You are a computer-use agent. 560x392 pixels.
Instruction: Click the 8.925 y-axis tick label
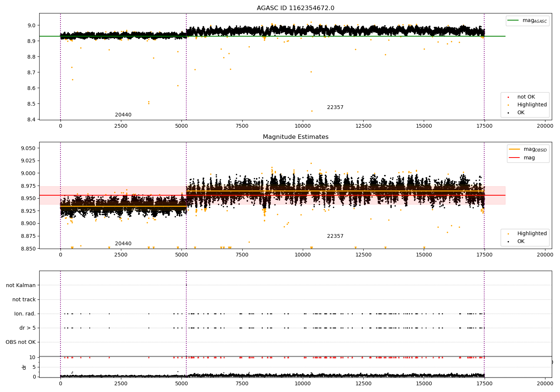coord(28,211)
